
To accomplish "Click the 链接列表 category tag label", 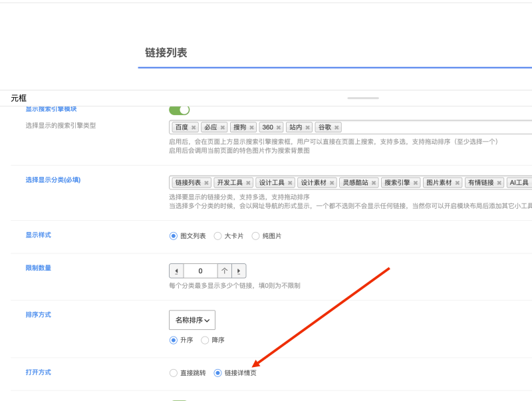I will (x=188, y=182).
